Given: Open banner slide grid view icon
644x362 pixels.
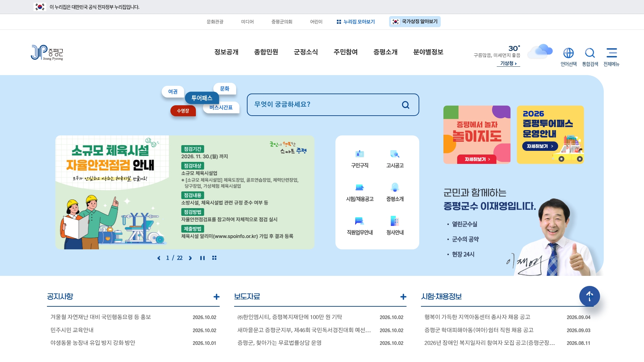Looking at the screenshot, I should pyautogui.click(x=214, y=258).
